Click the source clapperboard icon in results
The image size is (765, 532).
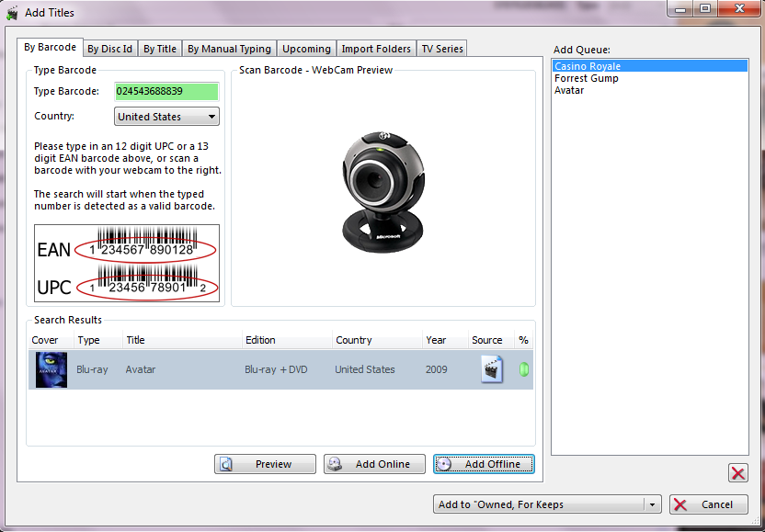click(x=492, y=369)
